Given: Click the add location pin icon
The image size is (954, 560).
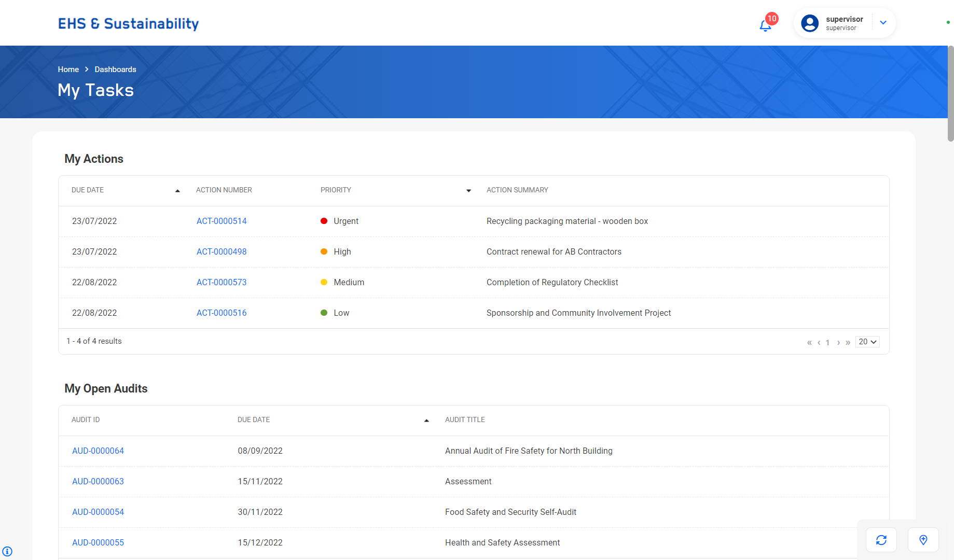Looking at the screenshot, I should coord(923,540).
